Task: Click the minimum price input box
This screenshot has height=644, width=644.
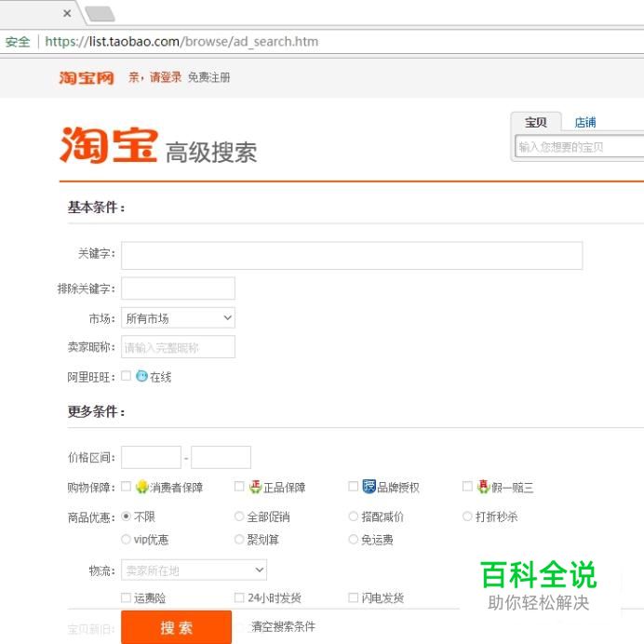Action: (x=151, y=457)
